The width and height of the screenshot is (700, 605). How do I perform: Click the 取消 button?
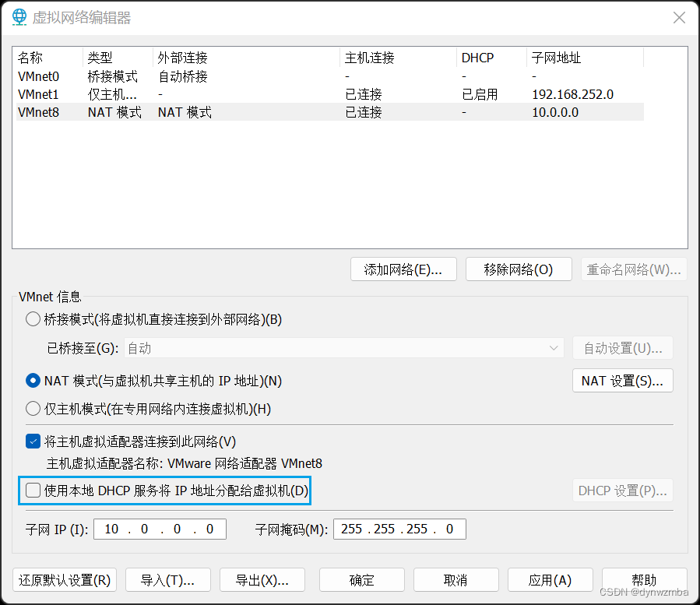456,580
